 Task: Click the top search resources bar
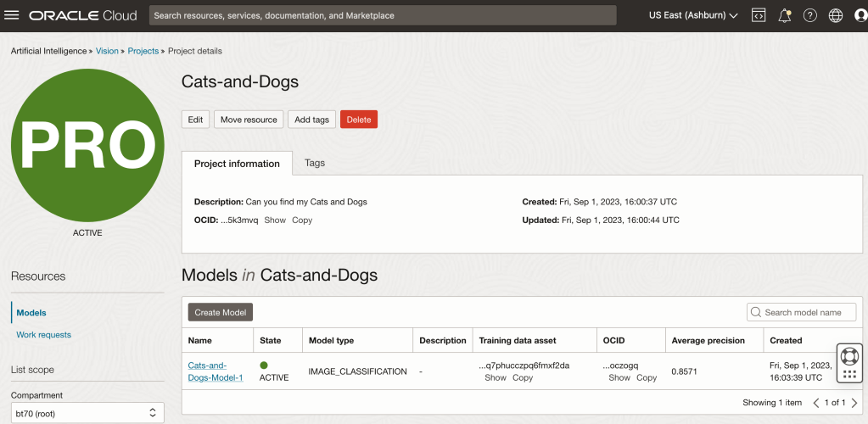(382, 15)
